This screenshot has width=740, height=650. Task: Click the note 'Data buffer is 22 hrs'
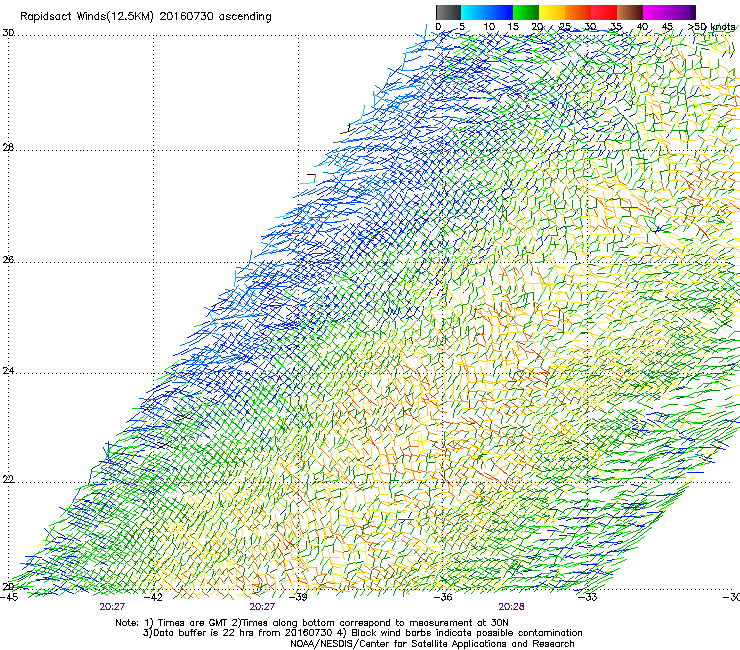point(204,633)
